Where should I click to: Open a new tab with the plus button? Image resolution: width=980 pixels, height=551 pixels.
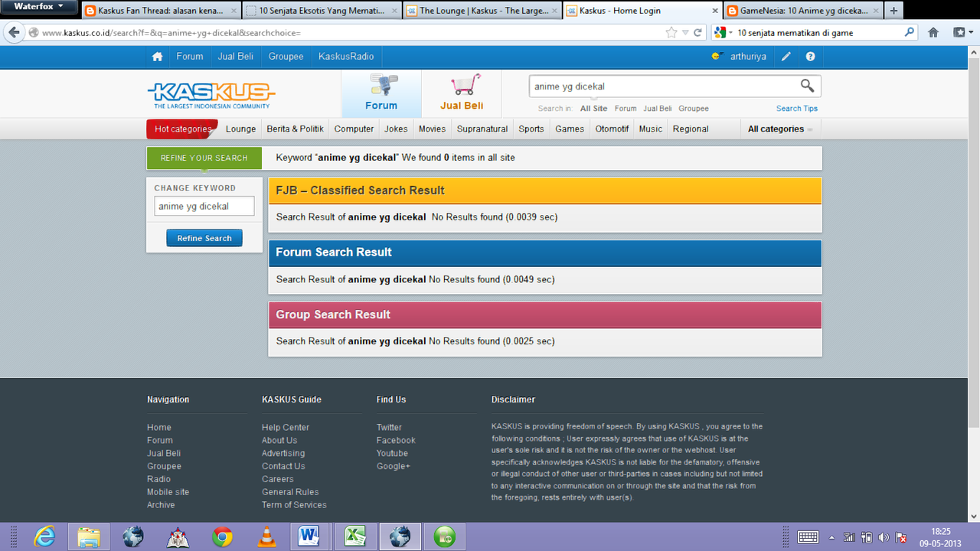click(893, 11)
